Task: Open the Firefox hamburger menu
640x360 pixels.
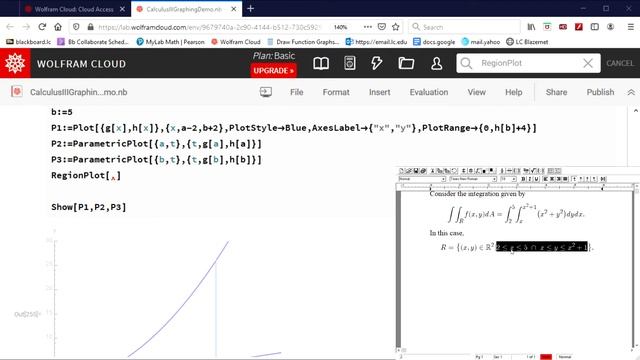Action: click(x=631, y=27)
